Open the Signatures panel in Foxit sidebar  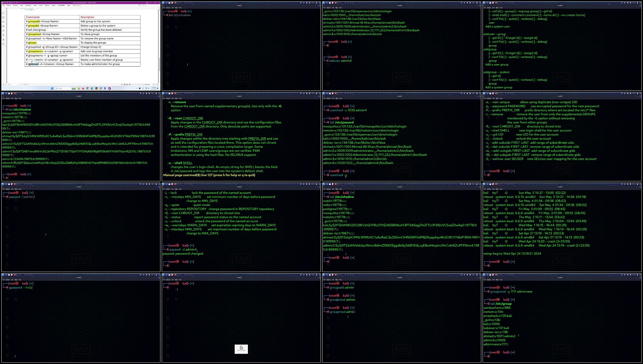pos(3,40)
